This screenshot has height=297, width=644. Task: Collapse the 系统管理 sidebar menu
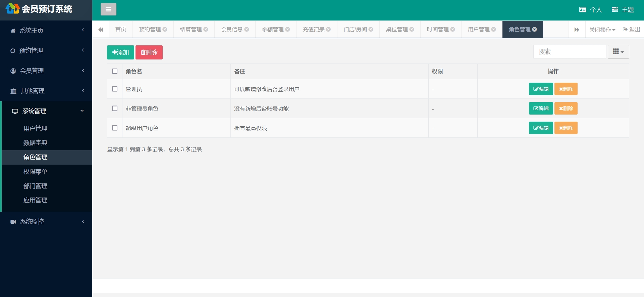47,111
